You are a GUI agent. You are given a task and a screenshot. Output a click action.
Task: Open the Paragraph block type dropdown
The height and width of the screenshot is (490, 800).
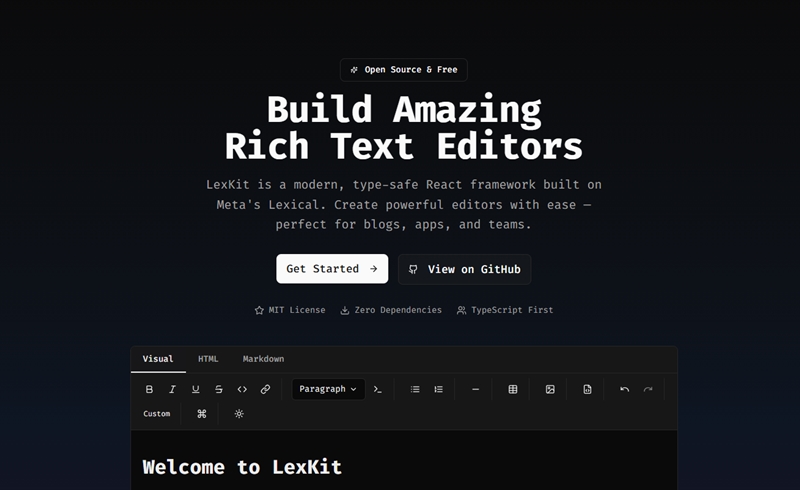(x=327, y=389)
